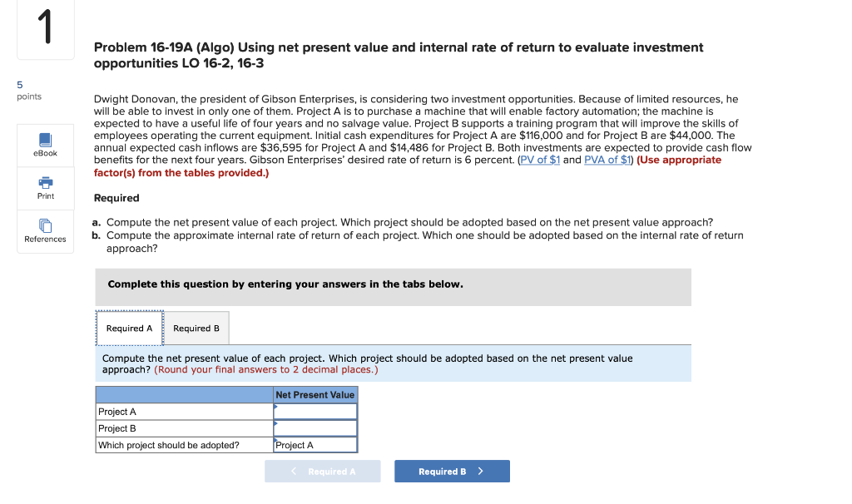Click inside Project A's Net Present Value field
Image resolution: width=852 pixels, height=504 pixels.
[315, 411]
